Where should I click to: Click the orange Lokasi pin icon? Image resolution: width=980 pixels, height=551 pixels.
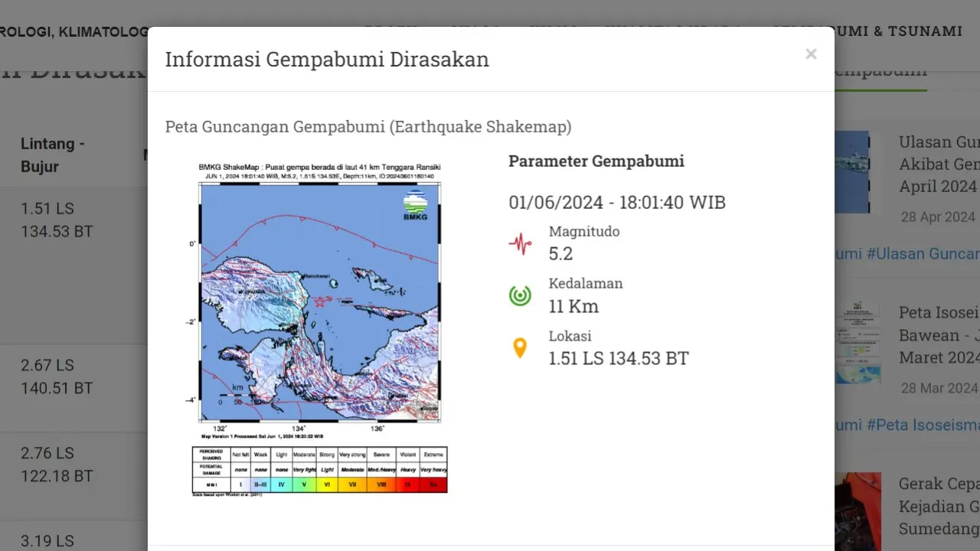pos(520,348)
